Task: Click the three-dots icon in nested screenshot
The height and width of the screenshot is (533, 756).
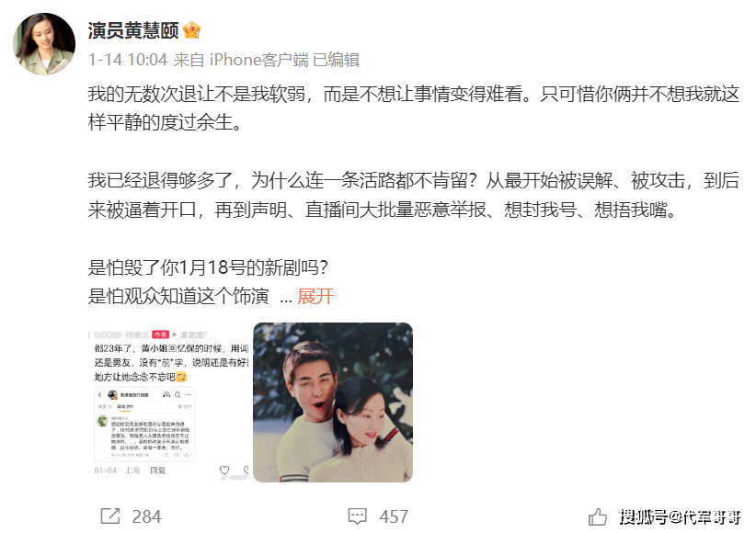Action: [x=188, y=394]
